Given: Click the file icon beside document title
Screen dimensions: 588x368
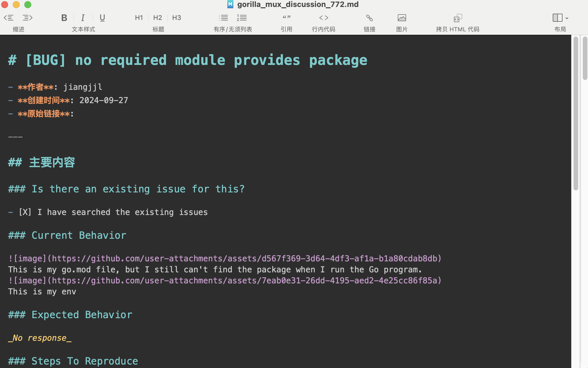Looking at the screenshot, I should point(230,4).
